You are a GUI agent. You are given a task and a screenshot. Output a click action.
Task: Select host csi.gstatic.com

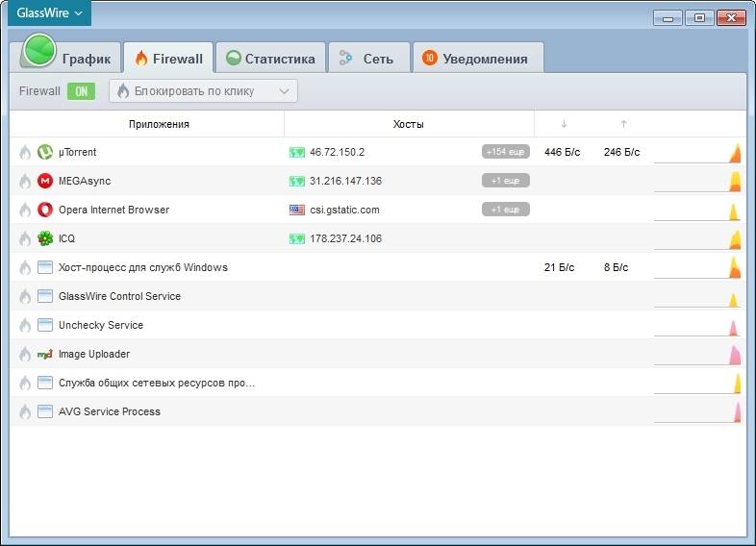(x=344, y=211)
